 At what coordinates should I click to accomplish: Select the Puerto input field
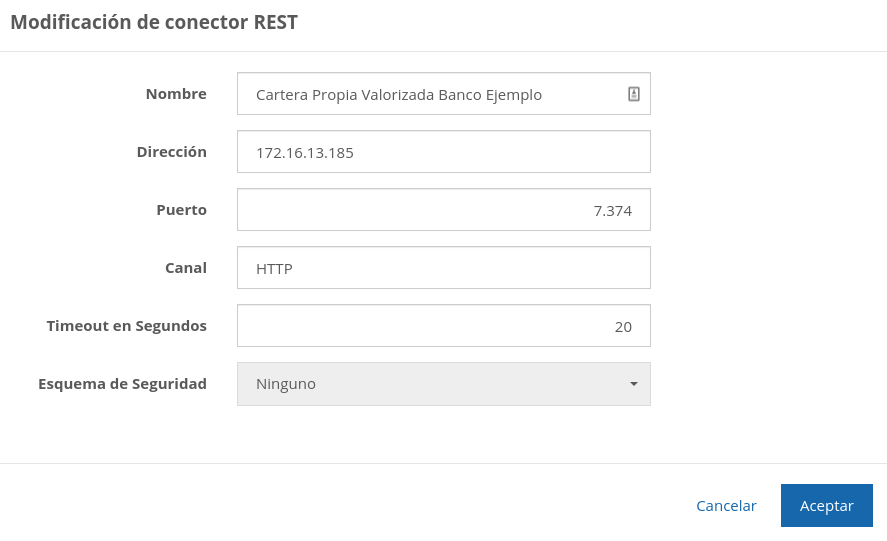(x=443, y=210)
